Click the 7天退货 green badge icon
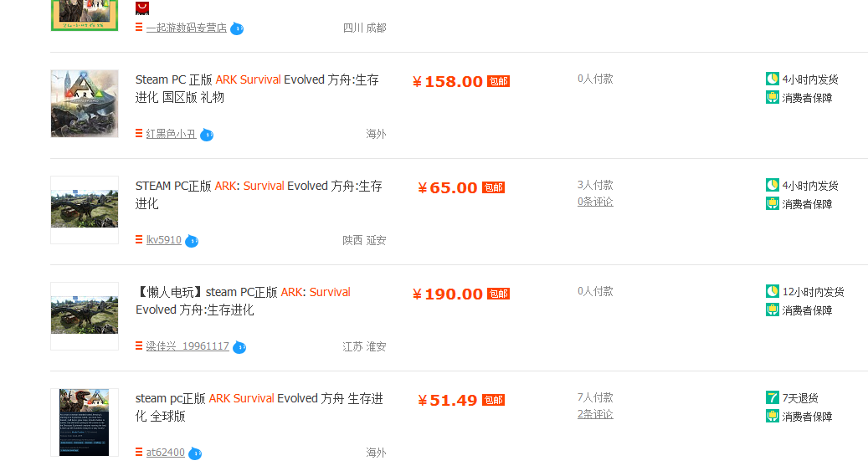The height and width of the screenshot is (476, 868). tap(773, 397)
